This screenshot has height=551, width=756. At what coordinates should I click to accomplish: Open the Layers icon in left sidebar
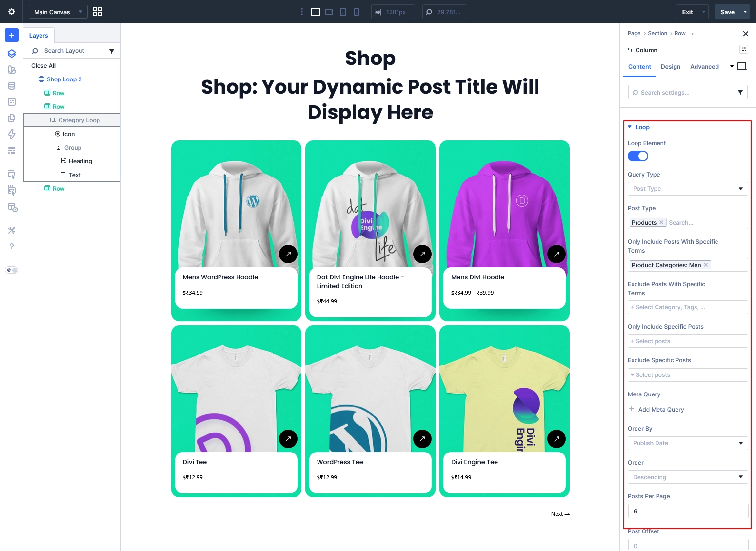tap(12, 54)
